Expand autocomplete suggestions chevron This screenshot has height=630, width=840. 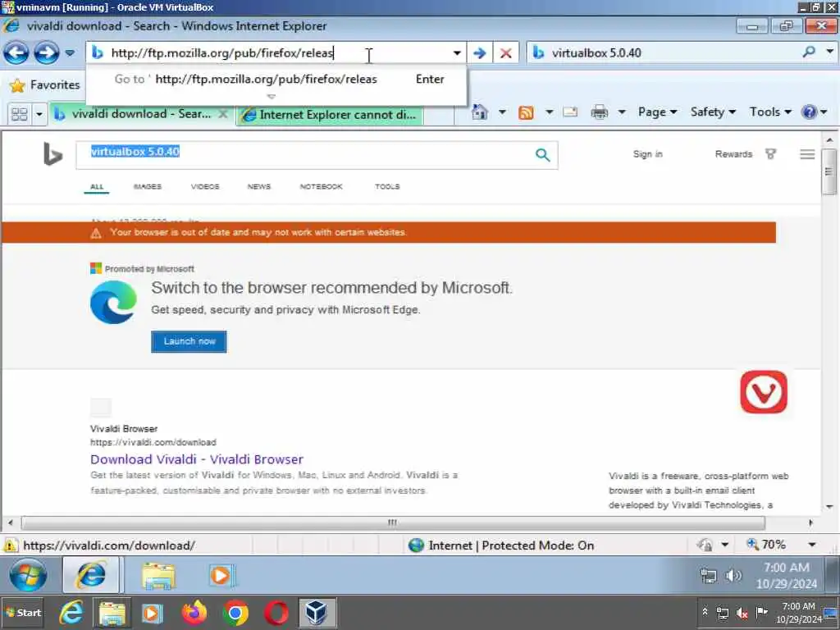[271, 97]
